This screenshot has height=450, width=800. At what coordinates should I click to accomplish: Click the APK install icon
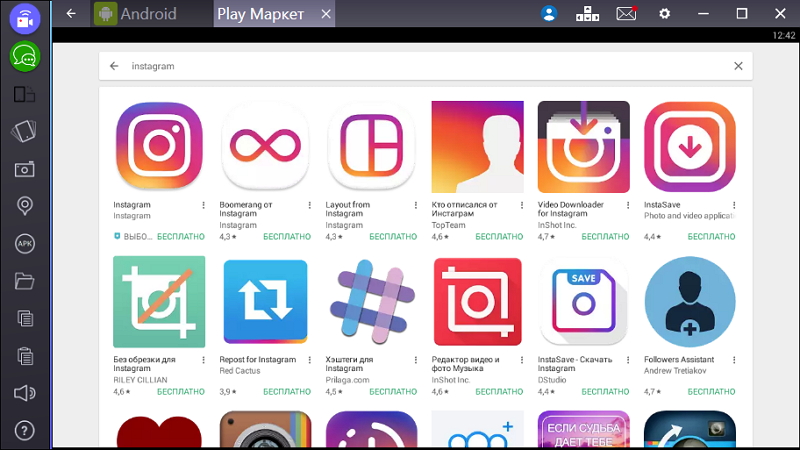[x=24, y=244]
